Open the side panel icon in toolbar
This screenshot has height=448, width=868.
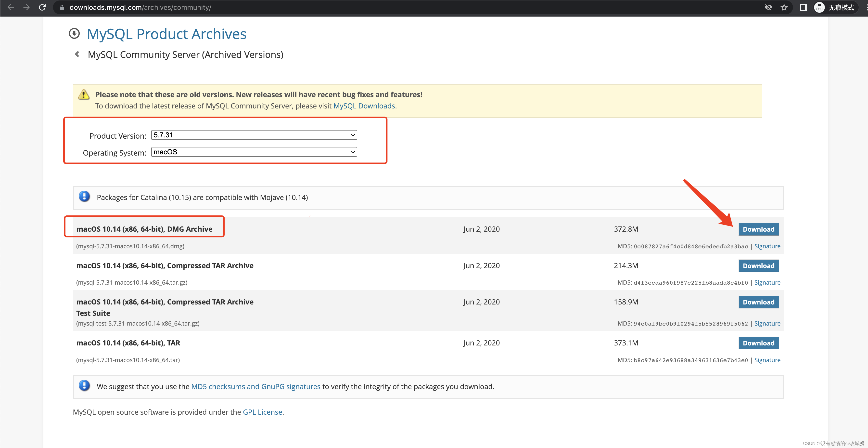click(x=803, y=7)
